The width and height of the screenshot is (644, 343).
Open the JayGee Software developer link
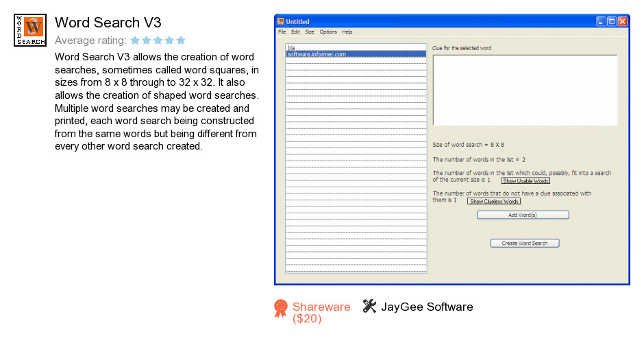pos(427,307)
